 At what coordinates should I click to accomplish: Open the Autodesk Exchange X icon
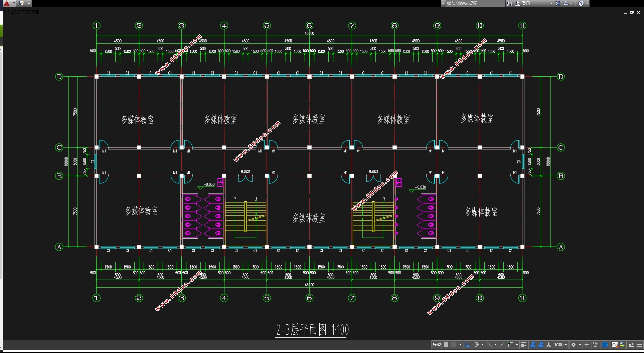coord(558,3)
